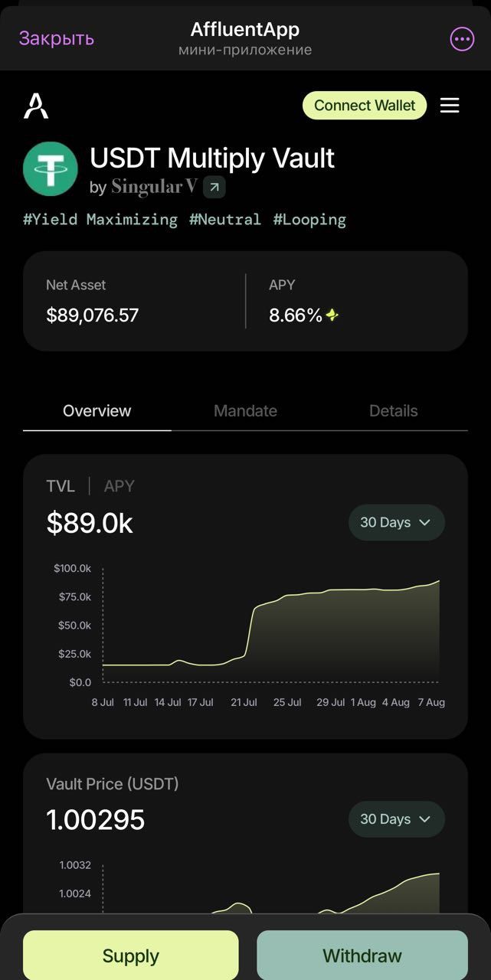Open the 30 Days dropdown for Vault Price
This screenshot has width=491, height=980.
pos(396,818)
